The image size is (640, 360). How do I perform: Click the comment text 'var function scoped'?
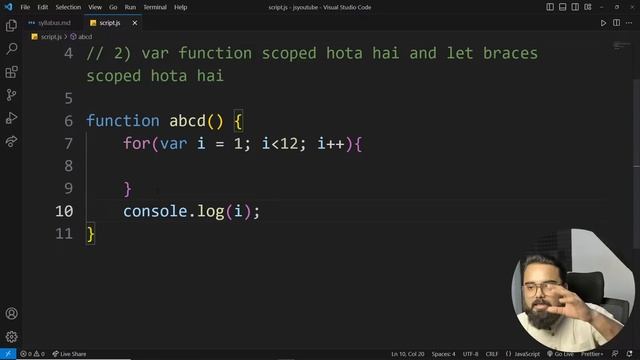coord(229,53)
